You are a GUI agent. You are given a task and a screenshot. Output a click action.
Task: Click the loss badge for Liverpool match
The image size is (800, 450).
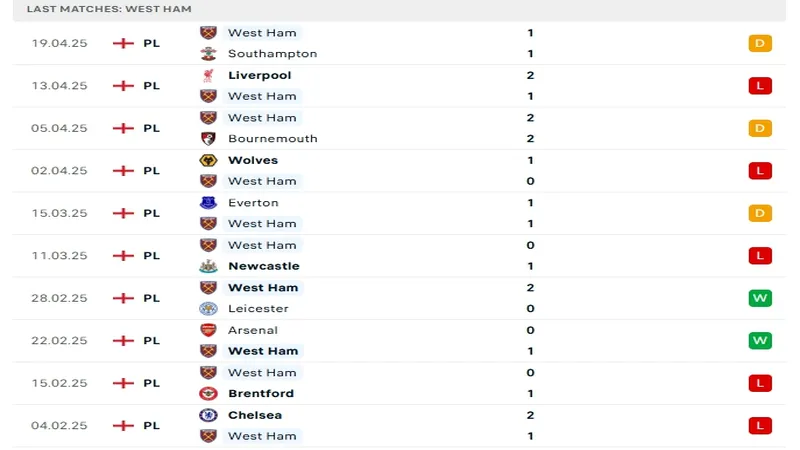[x=760, y=86]
